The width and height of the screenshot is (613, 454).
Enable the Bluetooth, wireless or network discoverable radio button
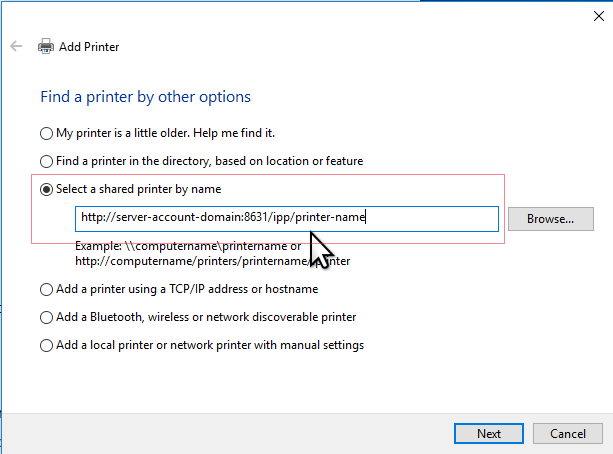click(46, 317)
